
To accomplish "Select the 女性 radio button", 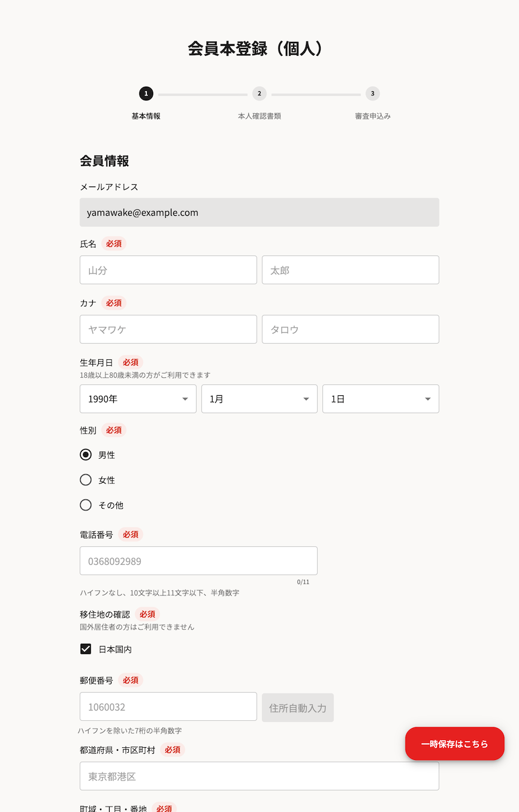I will click(86, 480).
